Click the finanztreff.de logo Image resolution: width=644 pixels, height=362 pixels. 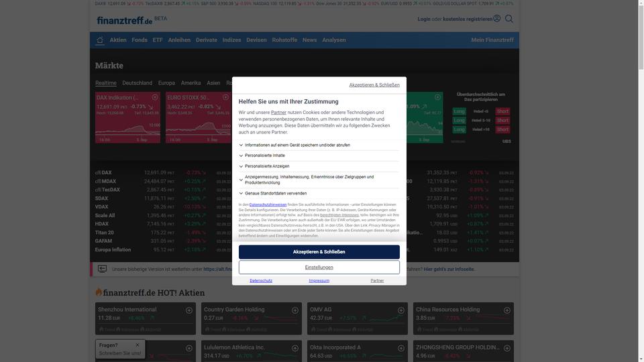point(125,20)
